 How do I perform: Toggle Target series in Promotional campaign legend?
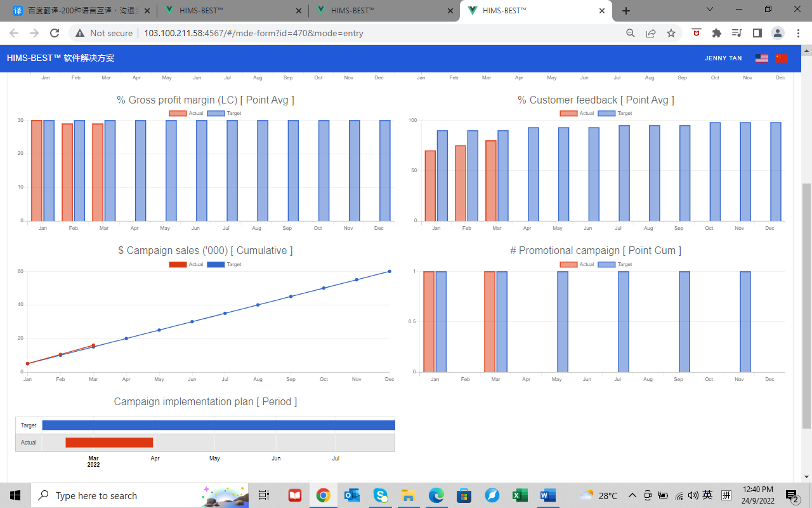606,264
